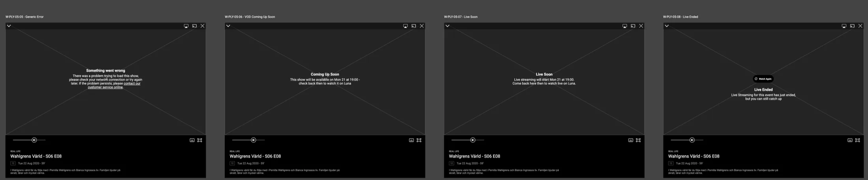
Task: Click 'Tue 22 Aug 2020 - 59'' in Live Soon frame
Action: pyautogui.click(x=470, y=163)
